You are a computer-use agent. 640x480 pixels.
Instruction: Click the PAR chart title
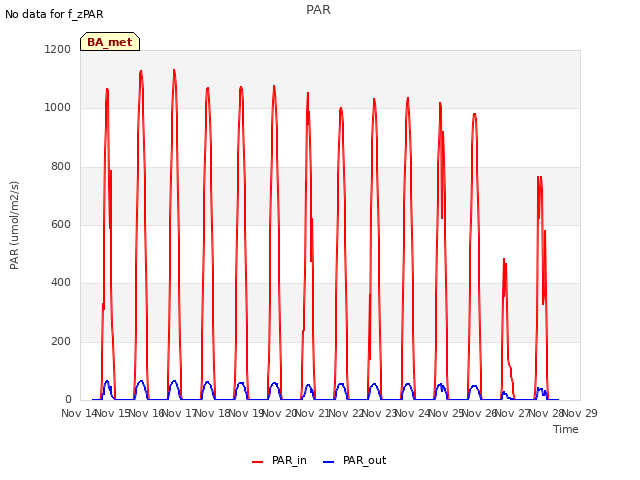pos(318,10)
